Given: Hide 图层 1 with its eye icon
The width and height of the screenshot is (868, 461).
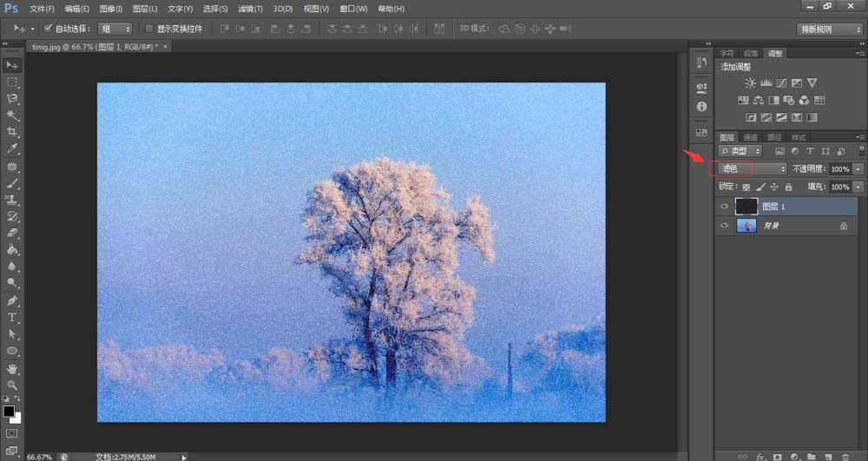Looking at the screenshot, I should 724,207.
